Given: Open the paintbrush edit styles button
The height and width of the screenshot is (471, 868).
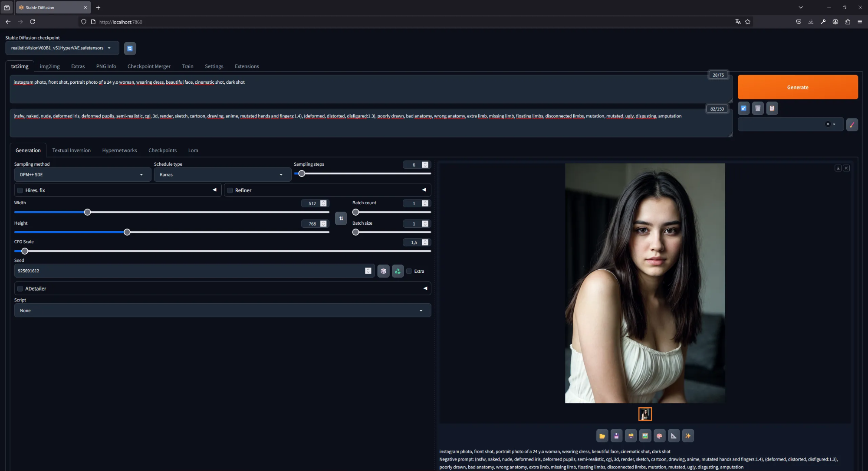Looking at the screenshot, I should pos(852,124).
